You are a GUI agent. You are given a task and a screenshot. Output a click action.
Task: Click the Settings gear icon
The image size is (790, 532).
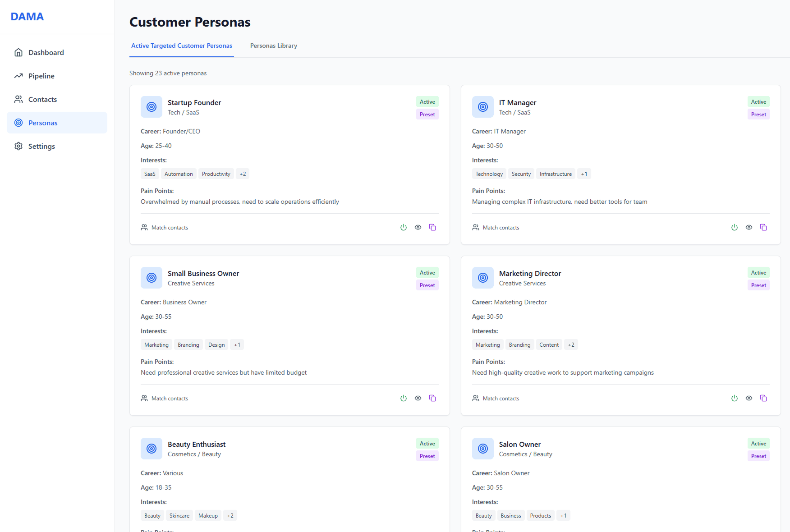tap(18, 146)
